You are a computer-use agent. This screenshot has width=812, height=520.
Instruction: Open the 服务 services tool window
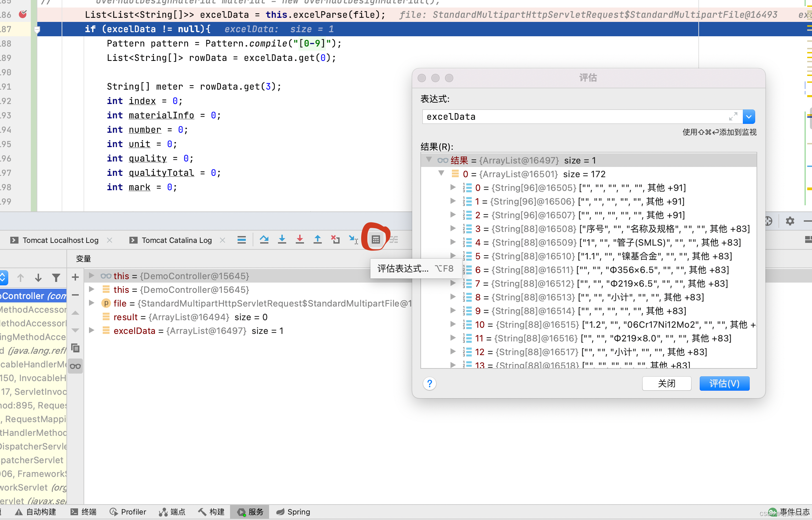pos(250,512)
